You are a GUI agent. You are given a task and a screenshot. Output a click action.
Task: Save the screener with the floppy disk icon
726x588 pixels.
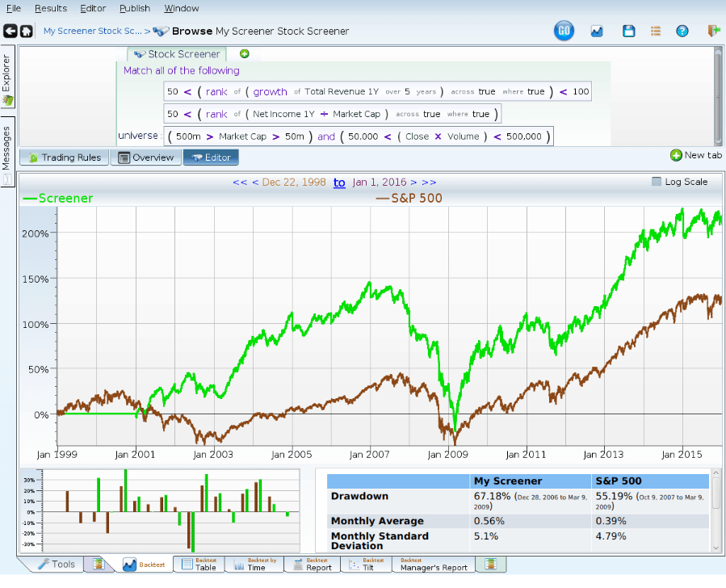click(628, 31)
